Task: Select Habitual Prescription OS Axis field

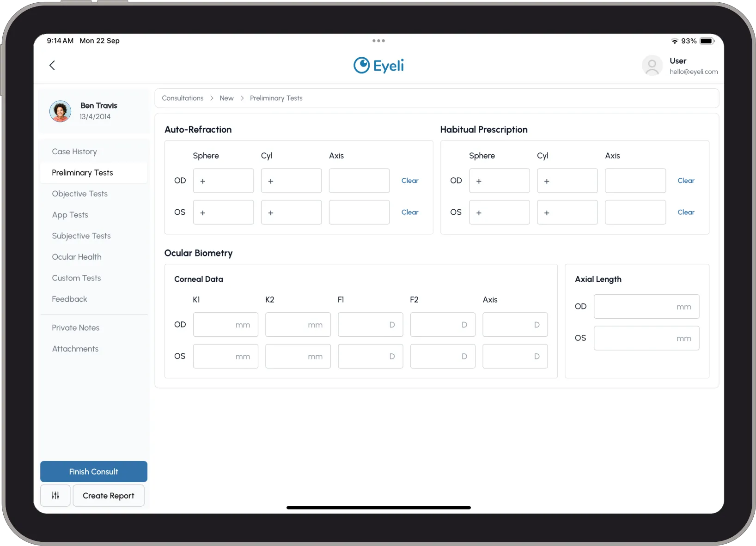Action: coord(635,212)
